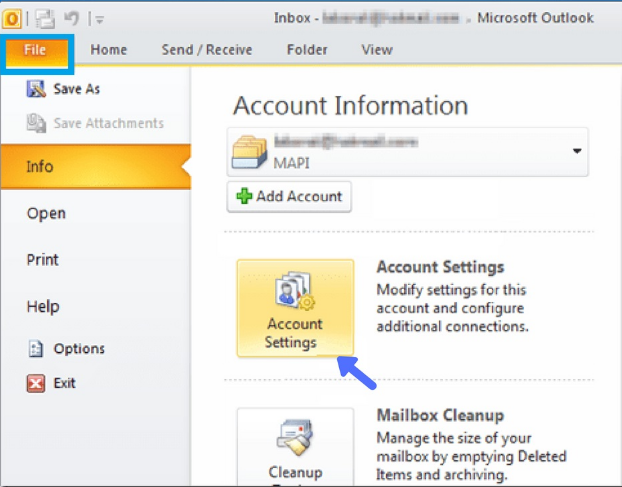
Task: Select Info in the backstage menu
Action: pyautogui.click(x=96, y=167)
